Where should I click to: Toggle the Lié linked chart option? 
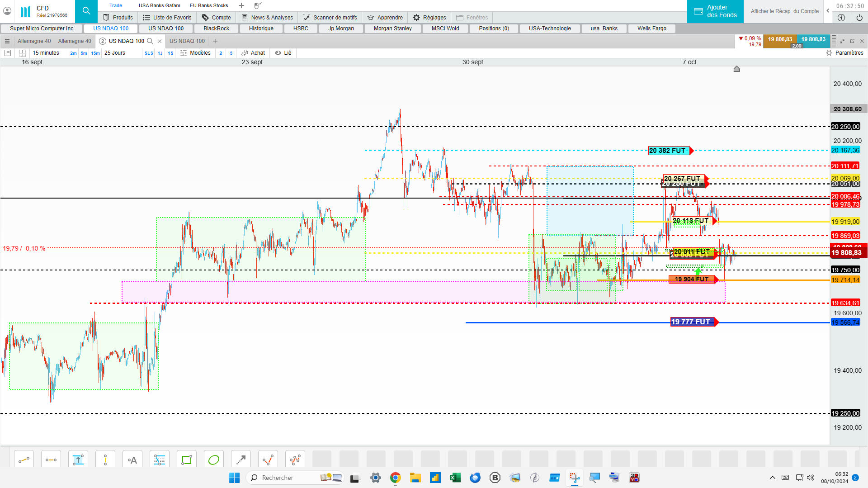(x=283, y=53)
